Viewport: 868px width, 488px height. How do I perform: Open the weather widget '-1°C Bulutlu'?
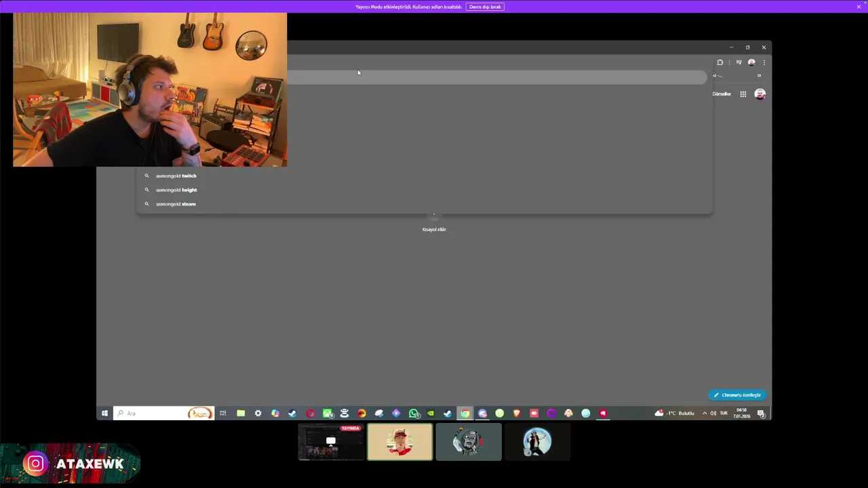point(675,413)
